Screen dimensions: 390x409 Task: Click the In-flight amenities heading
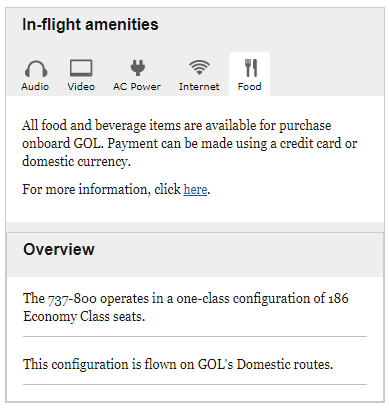[90, 25]
